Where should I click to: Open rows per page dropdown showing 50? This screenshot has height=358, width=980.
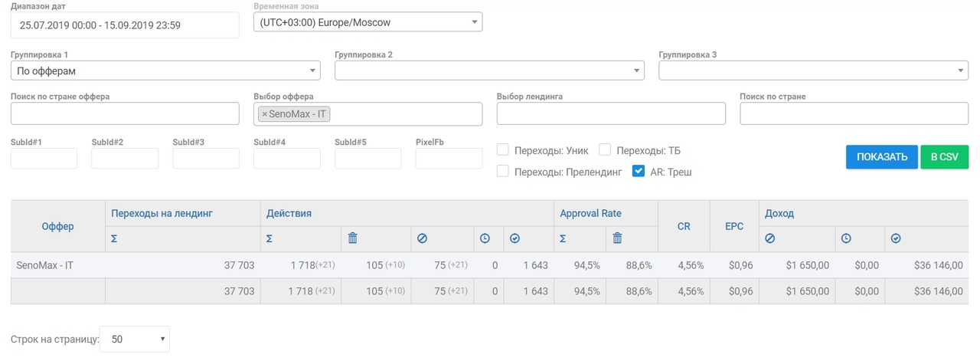[135, 339]
